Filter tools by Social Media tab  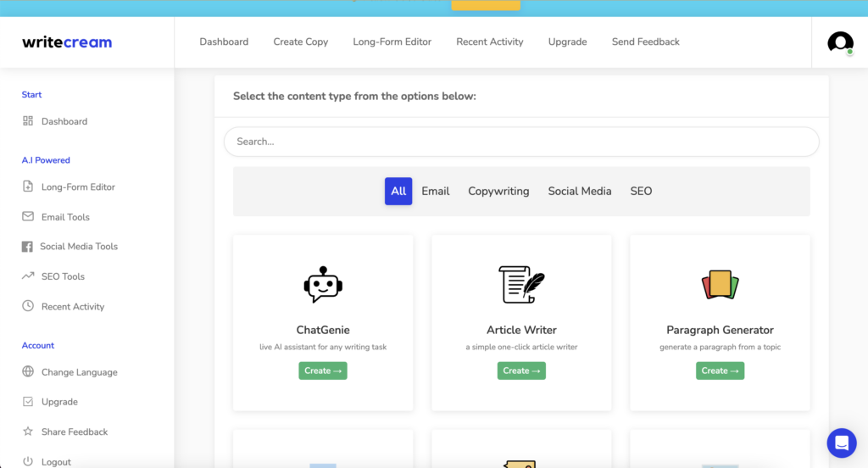[579, 192]
